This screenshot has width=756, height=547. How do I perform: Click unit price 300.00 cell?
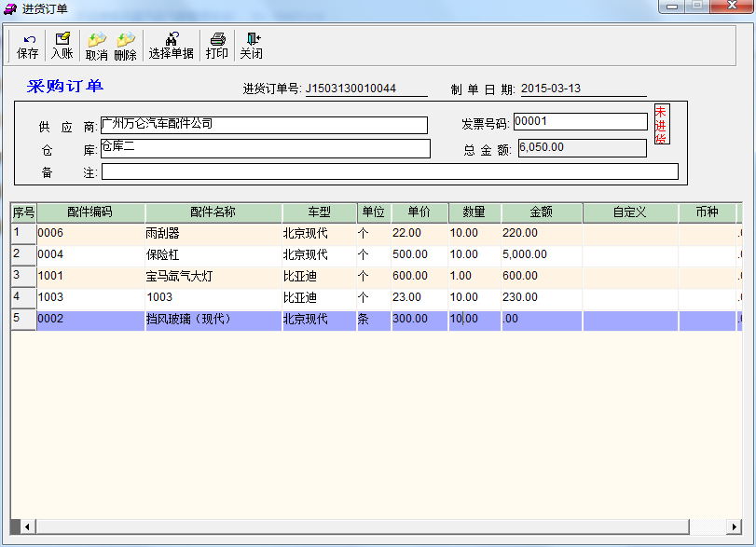419,319
